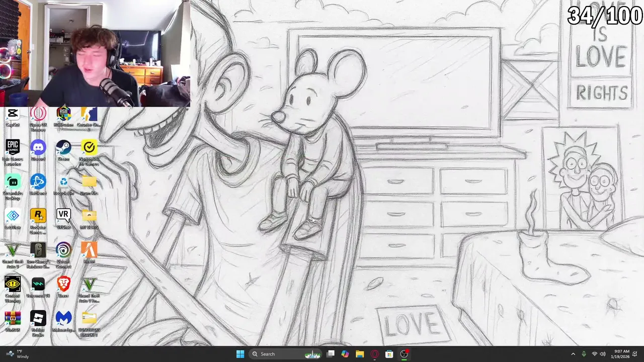Open Task View from the taskbar
This screenshot has width=644, height=362.
pyautogui.click(x=331, y=354)
